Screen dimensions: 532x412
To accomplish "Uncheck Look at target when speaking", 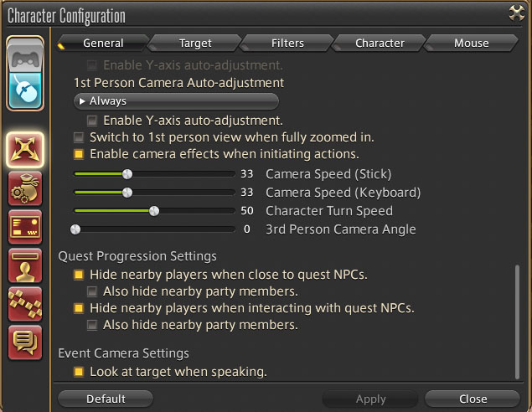I will coord(79,372).
